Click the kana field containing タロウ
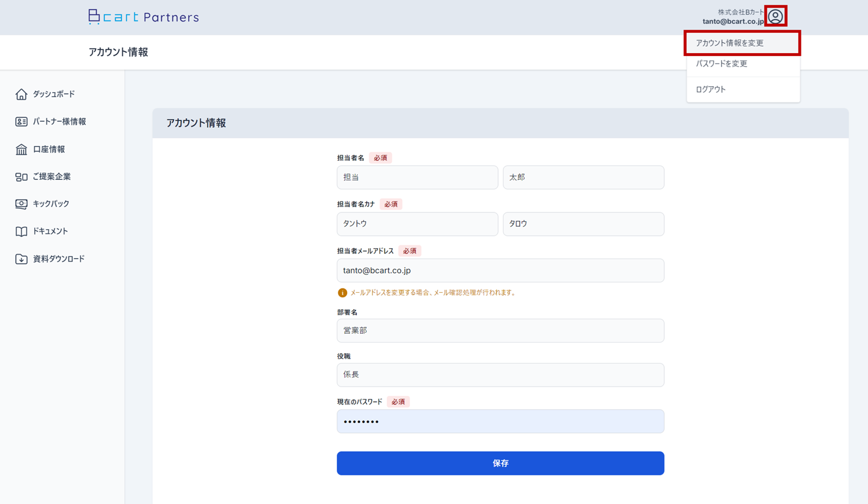 pos(583,224)
